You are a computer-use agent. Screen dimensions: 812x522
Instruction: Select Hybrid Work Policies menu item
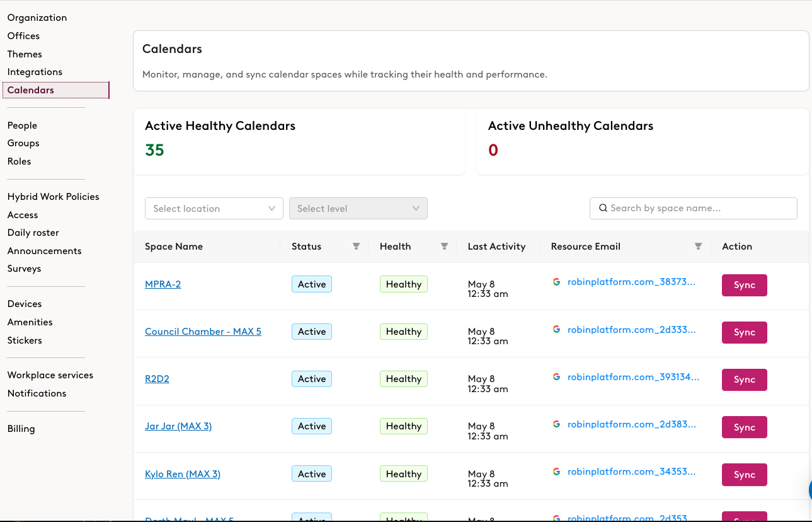click(53, 197)
